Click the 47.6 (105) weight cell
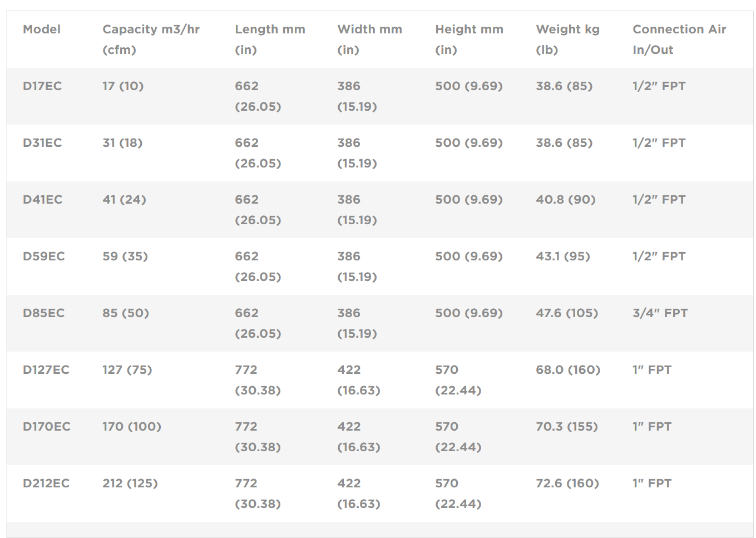756x538 pixels. 567,313
